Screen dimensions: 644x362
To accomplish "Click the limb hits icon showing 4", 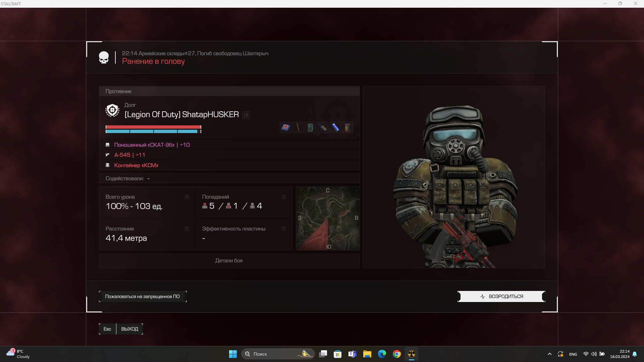I will (252, 206).
